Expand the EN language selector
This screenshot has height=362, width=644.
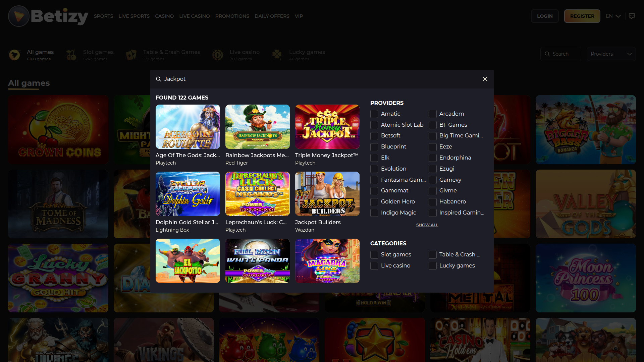[613, 16]
